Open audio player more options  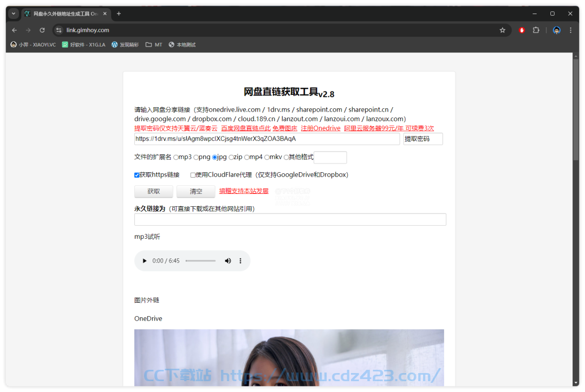click(x=240, y=261)
